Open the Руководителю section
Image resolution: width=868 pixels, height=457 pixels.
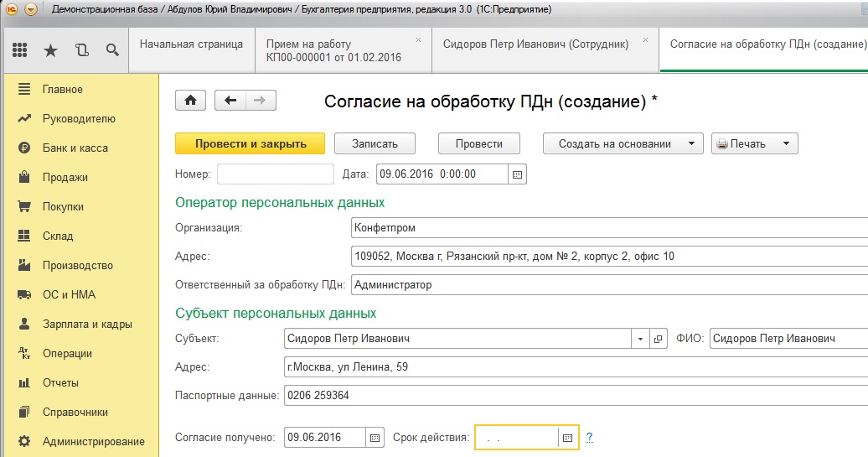[81, 118]
